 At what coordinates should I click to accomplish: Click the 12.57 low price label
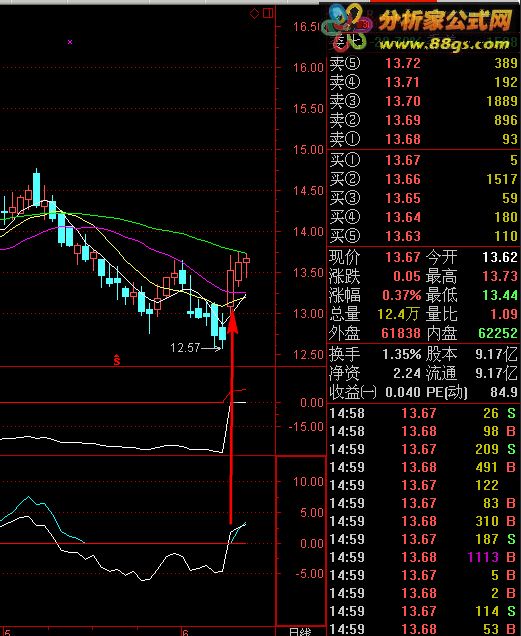(x=185, y=348)
